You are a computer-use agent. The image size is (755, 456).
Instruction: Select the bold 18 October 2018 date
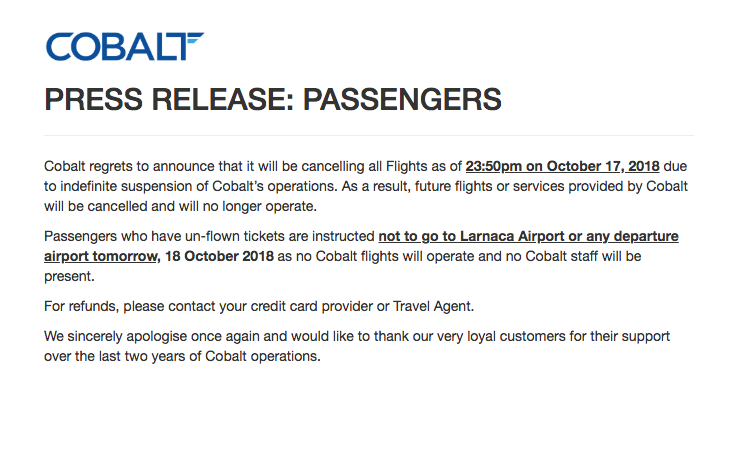click(219, 256)
